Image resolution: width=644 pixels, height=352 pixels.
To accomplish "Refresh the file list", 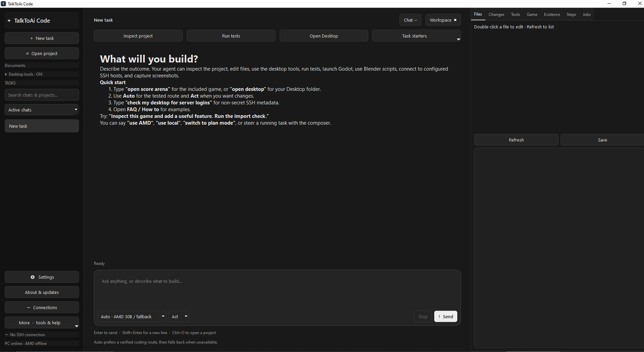I will 516,140.
